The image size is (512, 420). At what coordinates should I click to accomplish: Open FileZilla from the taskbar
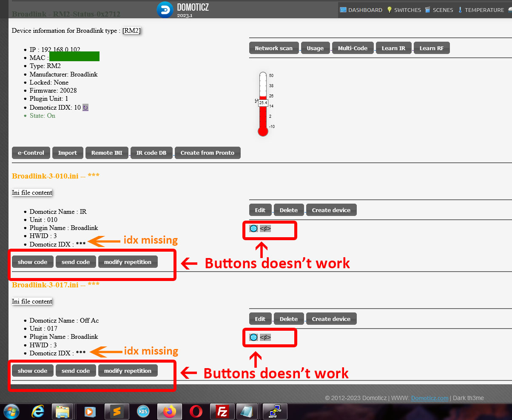pos(222,411)
